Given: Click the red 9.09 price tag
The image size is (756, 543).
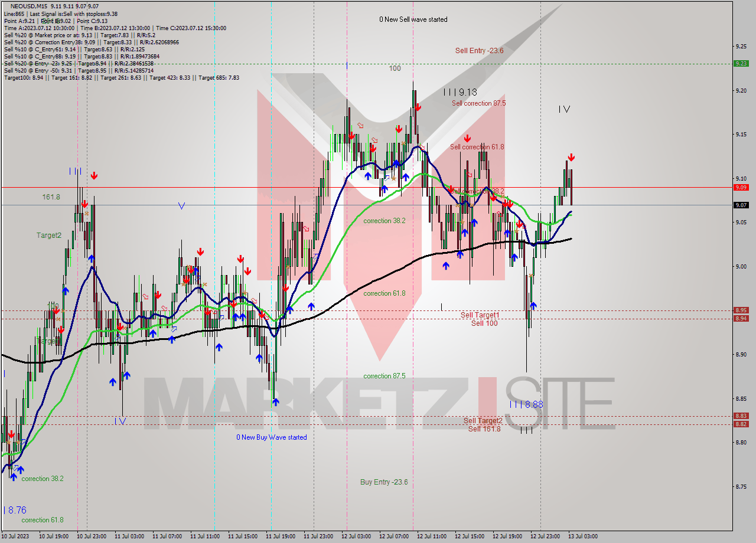Looking at the screenshot, I should click(x=741, y=187).
